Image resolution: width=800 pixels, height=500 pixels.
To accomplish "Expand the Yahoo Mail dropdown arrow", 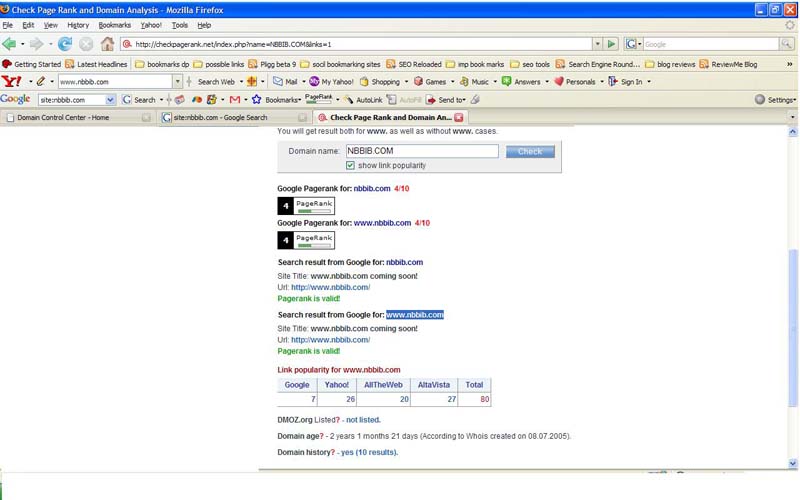I will tap(304, 82).
